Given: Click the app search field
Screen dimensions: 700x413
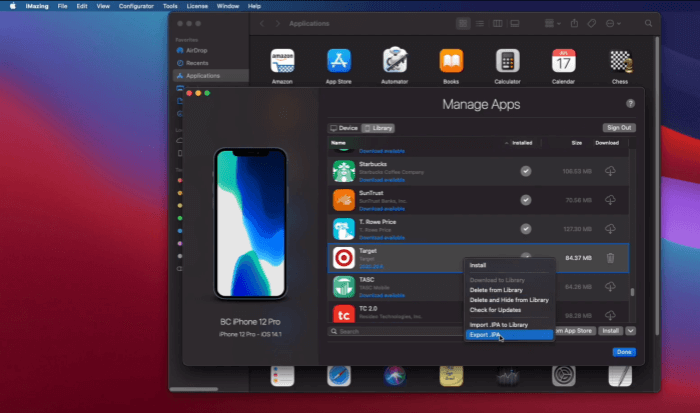Looking at the screenshot, I should (396, 331).
